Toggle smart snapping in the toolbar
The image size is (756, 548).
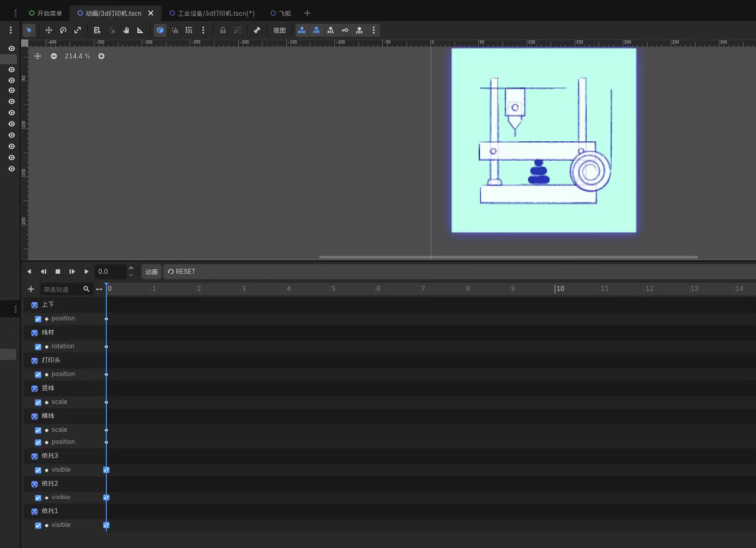175,30
